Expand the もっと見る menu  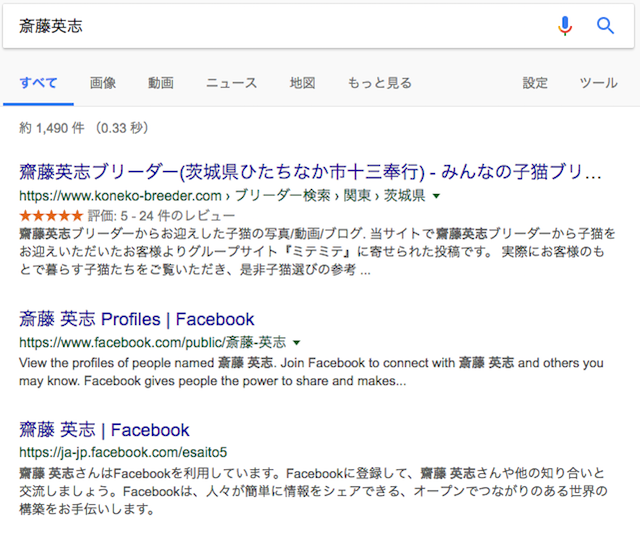pos(380,83)
